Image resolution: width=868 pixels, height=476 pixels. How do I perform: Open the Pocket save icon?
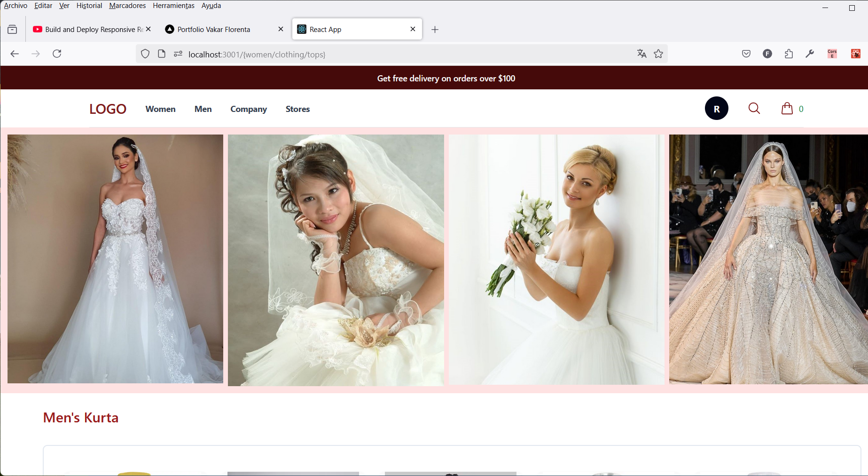pyautogui.click(x=746, y=54)
